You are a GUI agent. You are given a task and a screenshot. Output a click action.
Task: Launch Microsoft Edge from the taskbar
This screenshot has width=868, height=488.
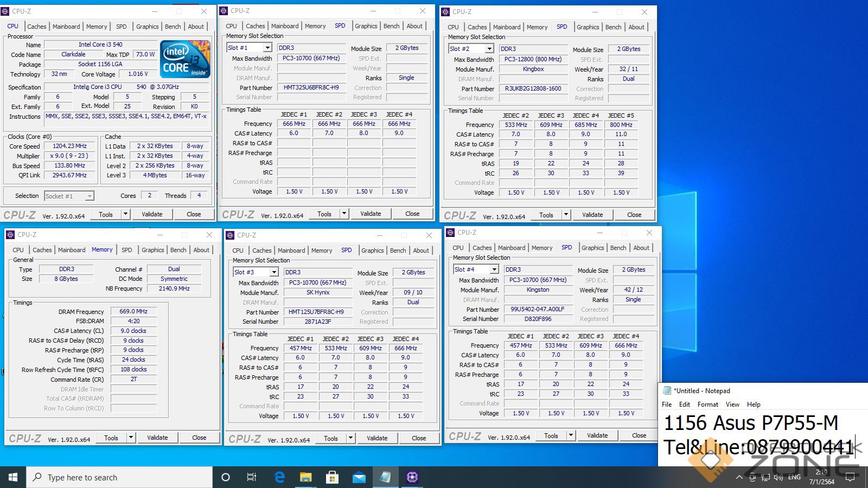point(279,477)
